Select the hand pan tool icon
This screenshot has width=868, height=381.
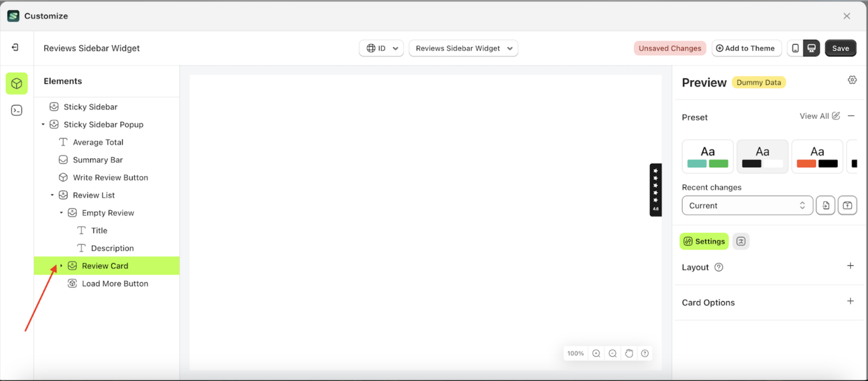point(629,353)
